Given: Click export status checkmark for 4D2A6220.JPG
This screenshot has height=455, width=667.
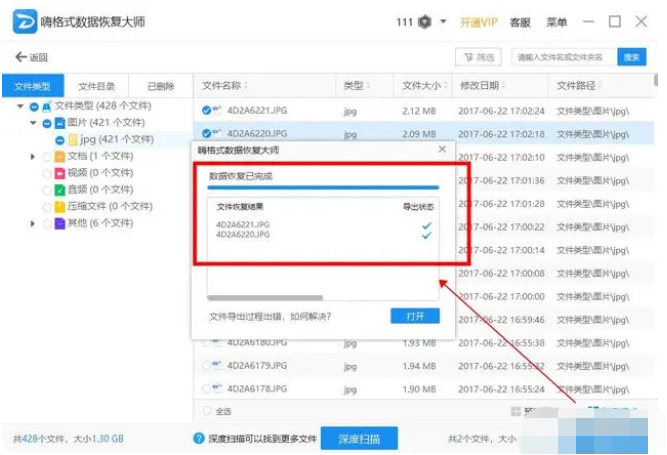Looking at the screenshot, I should point(427,235).
